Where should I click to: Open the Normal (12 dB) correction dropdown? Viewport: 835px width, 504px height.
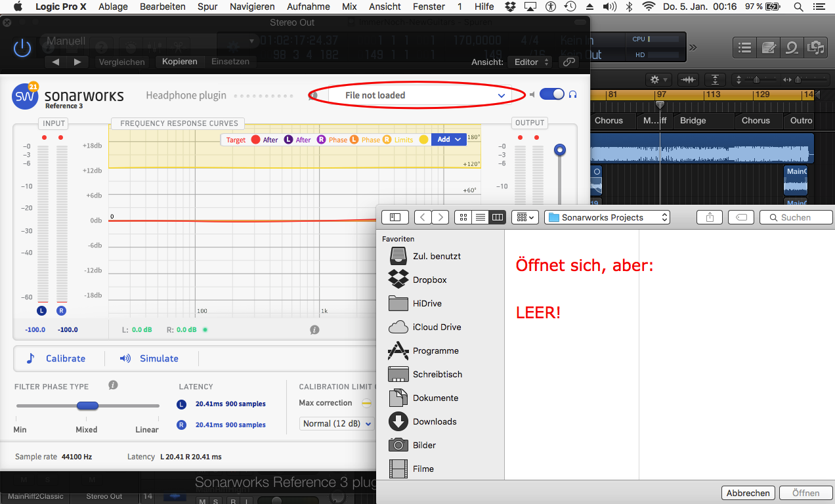(337, 424)
